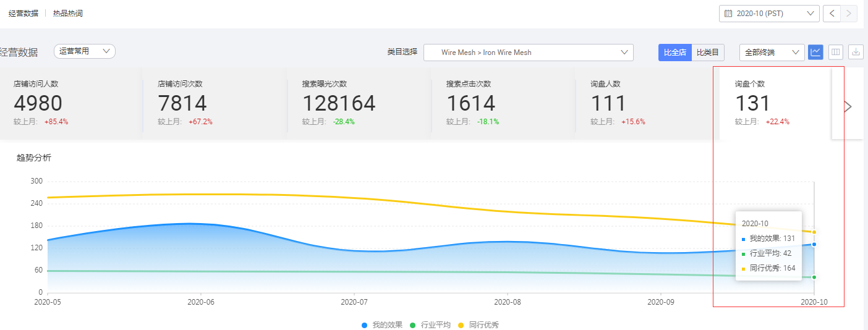Select 比全店 comparison toggle
Viewport: 868px width, 330px height.
pos(674,53)
